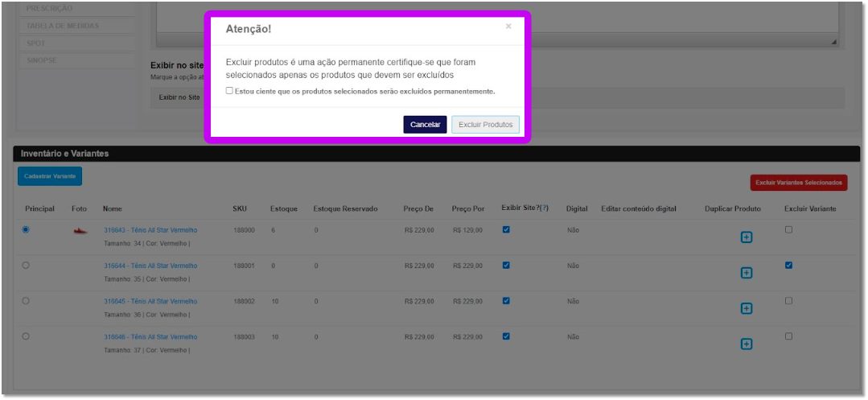Duplicate product 316646 with plus icon
The width and height of the screenshot is (868, 400).
[x=747, y=344]
